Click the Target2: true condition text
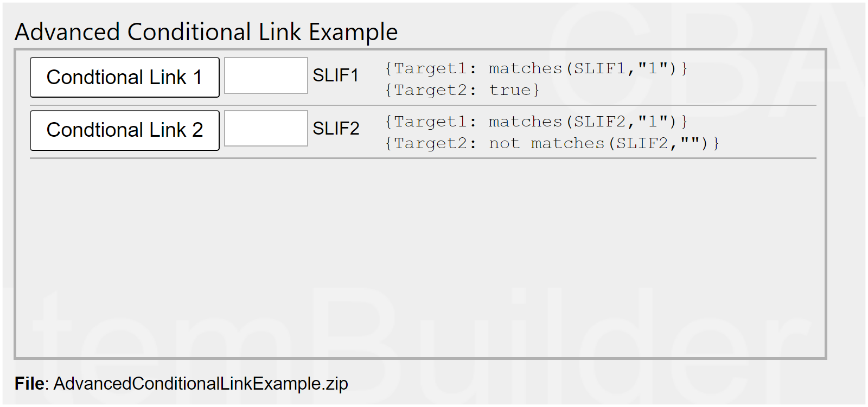The image size is (868, 407). point(462,90)
